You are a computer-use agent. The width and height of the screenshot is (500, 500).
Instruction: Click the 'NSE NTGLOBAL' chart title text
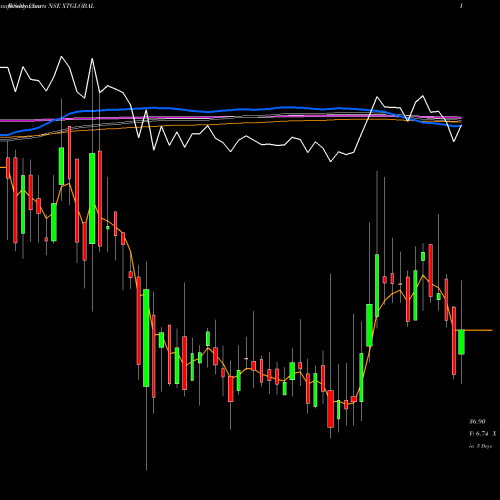coord(71,6)
